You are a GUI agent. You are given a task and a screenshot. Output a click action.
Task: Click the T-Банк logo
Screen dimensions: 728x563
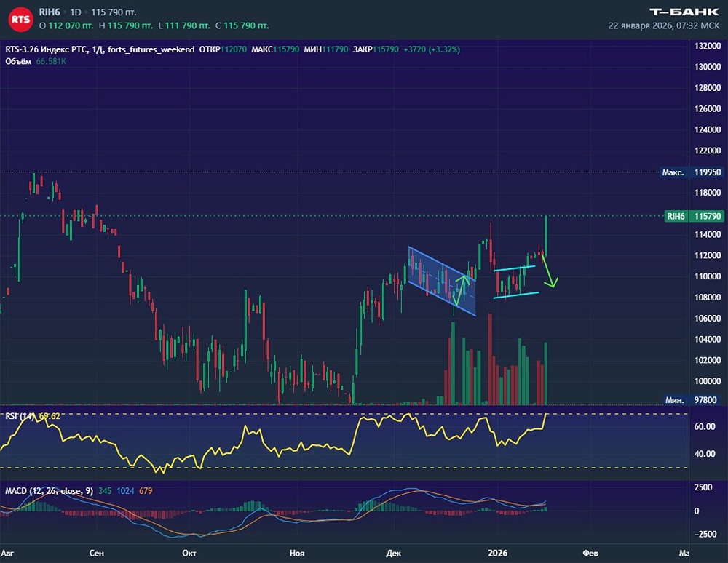coord(684,12)
